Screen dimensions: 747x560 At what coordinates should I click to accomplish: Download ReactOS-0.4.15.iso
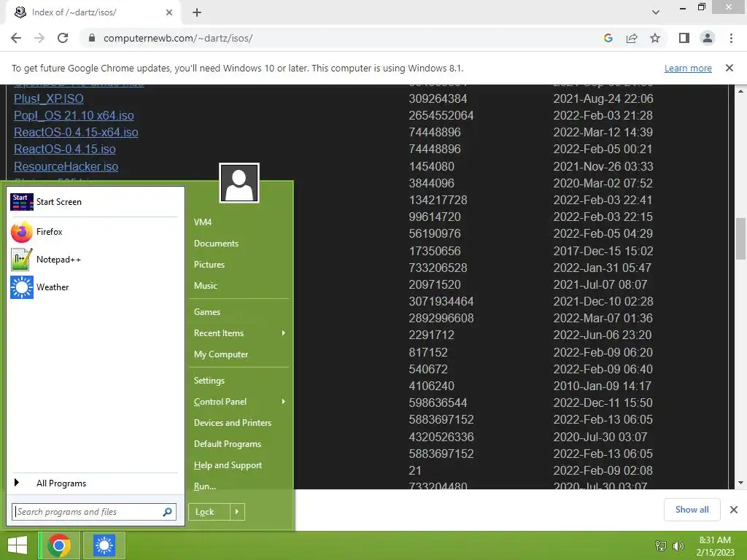coord(65,149)
